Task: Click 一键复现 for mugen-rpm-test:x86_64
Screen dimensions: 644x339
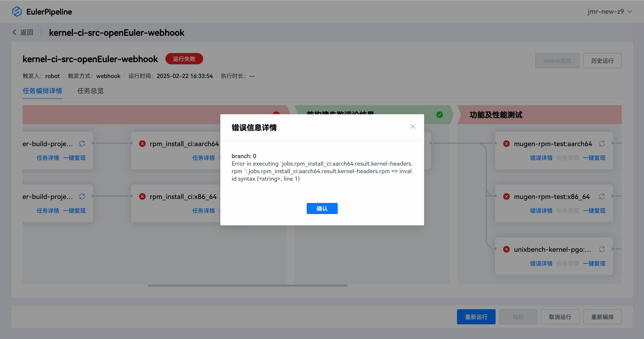Action: [594, 210]
